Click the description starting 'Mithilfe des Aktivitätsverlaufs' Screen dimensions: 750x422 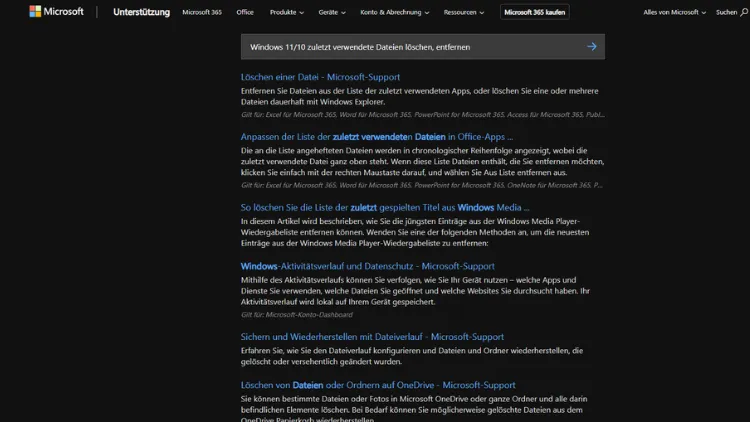pos(415,291)
